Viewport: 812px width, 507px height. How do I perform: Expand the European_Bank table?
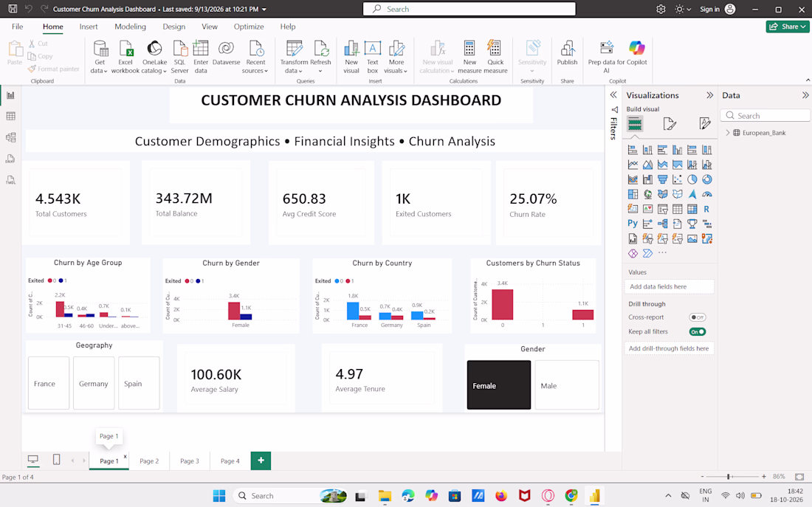[x=728, y=133]
